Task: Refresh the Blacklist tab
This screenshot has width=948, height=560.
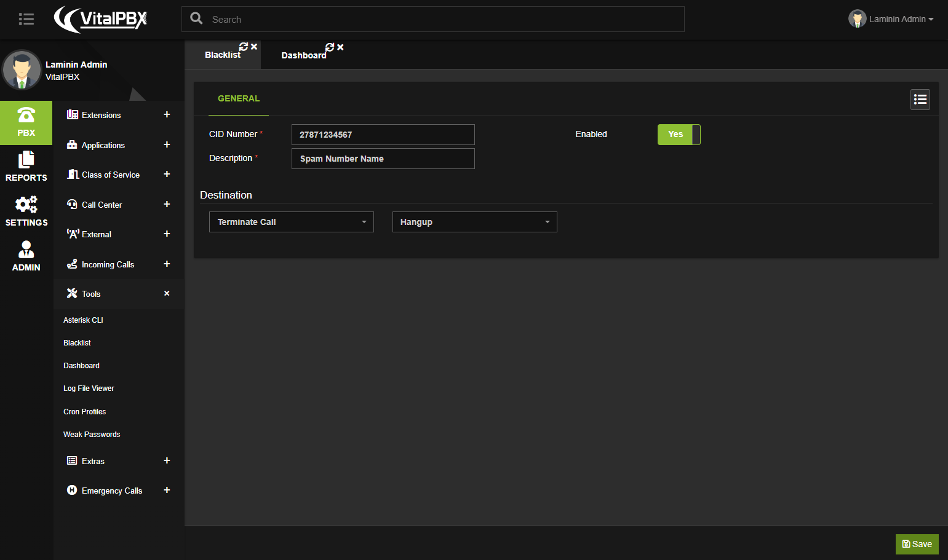Action: [x=244, y=47]
